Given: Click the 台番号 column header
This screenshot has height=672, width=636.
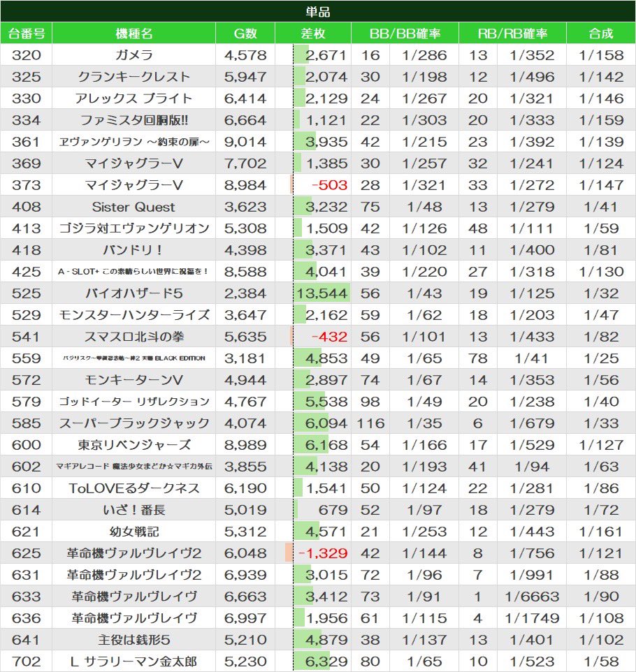Looking at the screenshot, I should pyautogui.click(x=26, y=34).
